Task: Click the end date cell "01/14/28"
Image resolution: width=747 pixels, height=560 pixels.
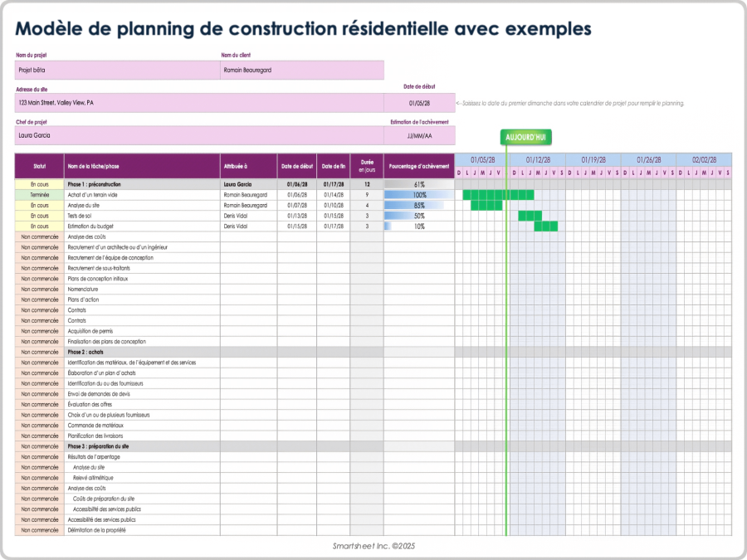Action: click(334, 195)
